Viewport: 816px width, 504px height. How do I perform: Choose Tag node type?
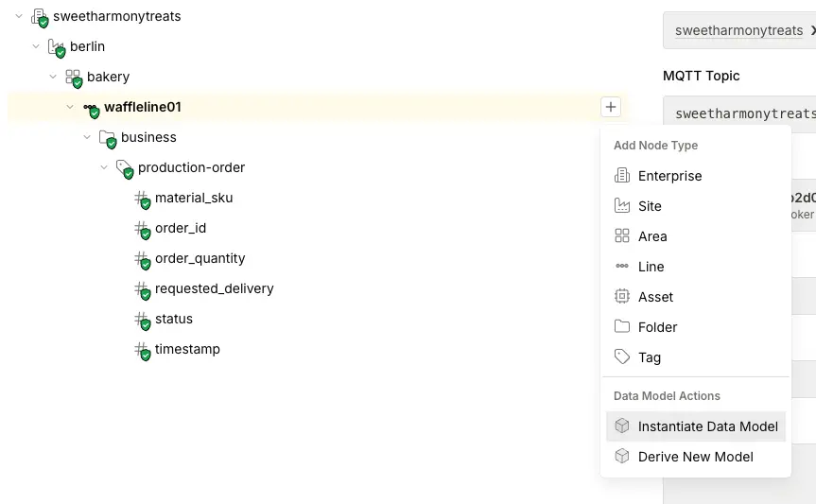696,357
